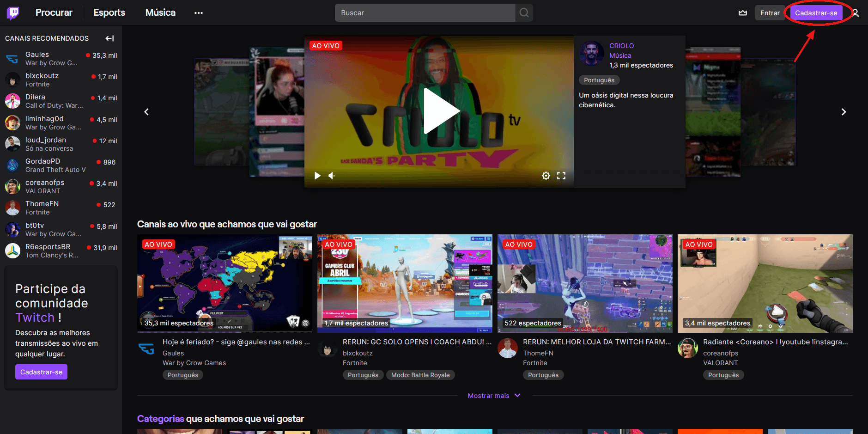Expand live channels with Mostrar mais
This screenshot has width=868, height=434.
pyautogui.click(x=493, y=396)
